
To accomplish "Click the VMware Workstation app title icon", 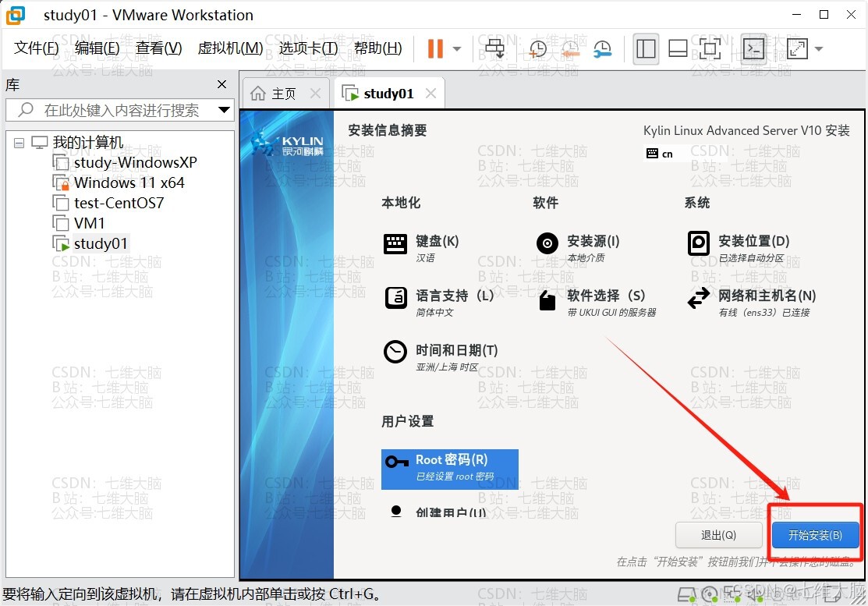I will pos(16,15).
